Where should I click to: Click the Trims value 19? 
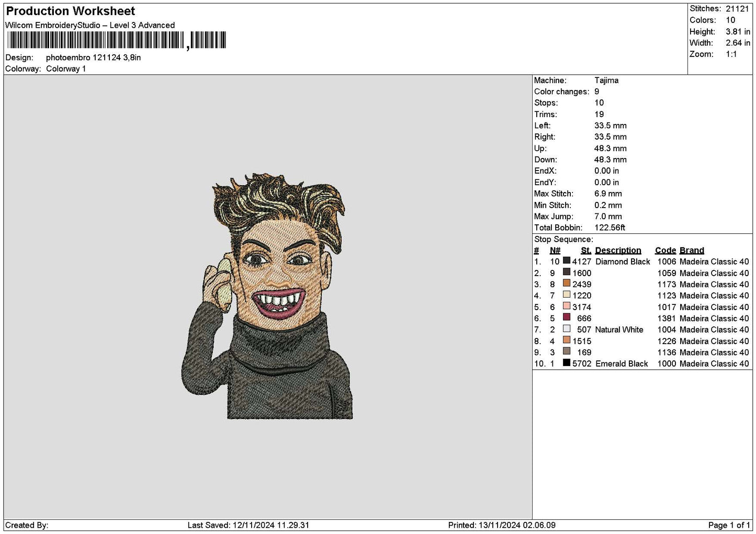tap(599, 115)
